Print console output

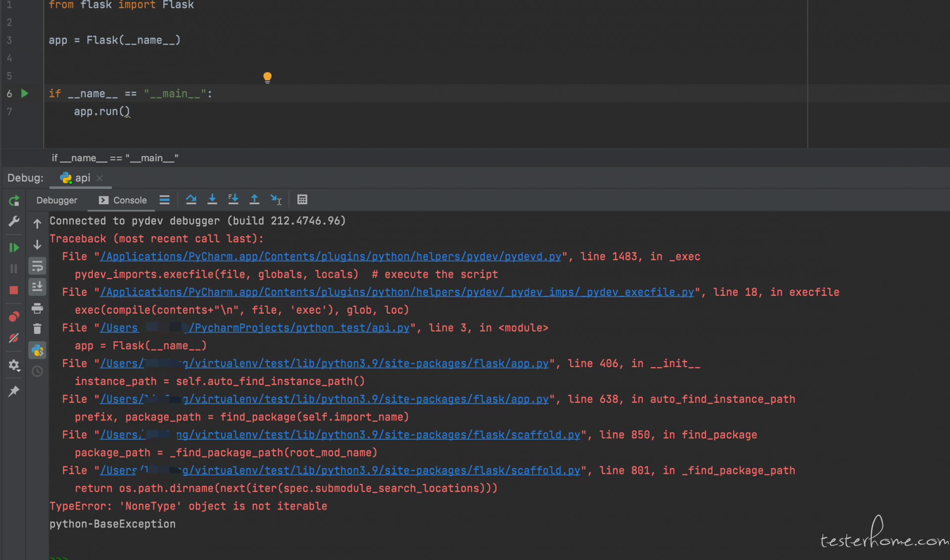[37, 309]
